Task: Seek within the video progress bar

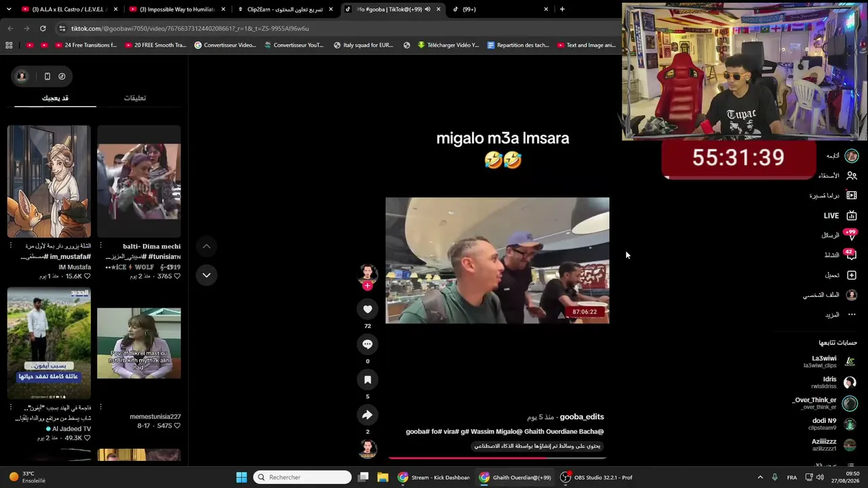Action: click(x=497, y=458)
